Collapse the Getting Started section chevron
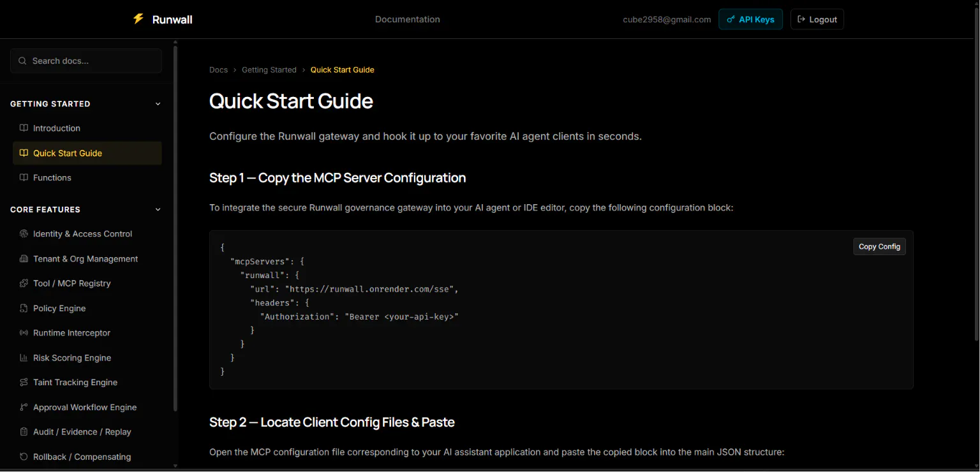The width and height of the screenshot is (980, 472). [x=158, y=104]
